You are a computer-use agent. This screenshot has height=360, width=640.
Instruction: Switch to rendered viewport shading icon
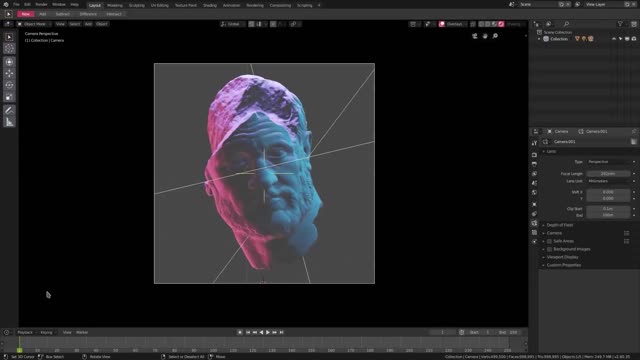(x=501, y=24)
